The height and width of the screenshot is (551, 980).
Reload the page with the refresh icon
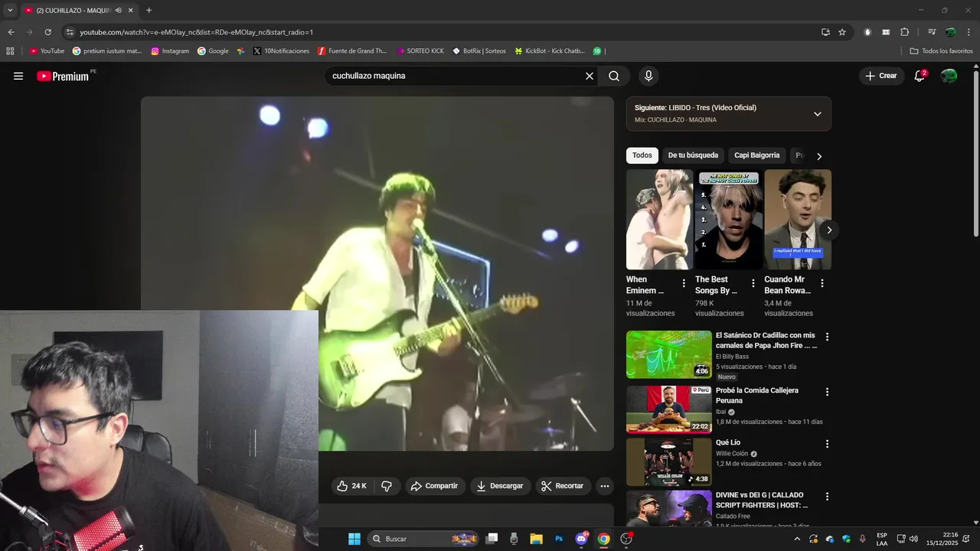point(47,32)
